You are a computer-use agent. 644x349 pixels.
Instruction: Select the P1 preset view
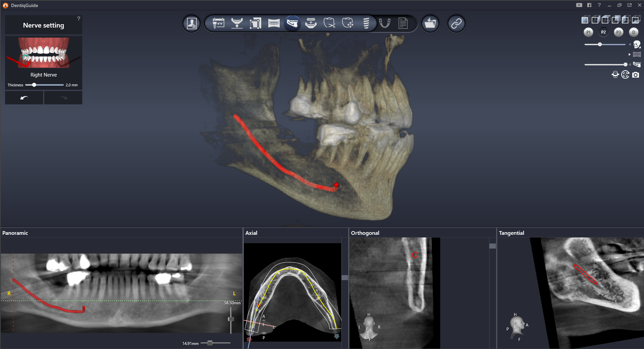coord(588,32)
